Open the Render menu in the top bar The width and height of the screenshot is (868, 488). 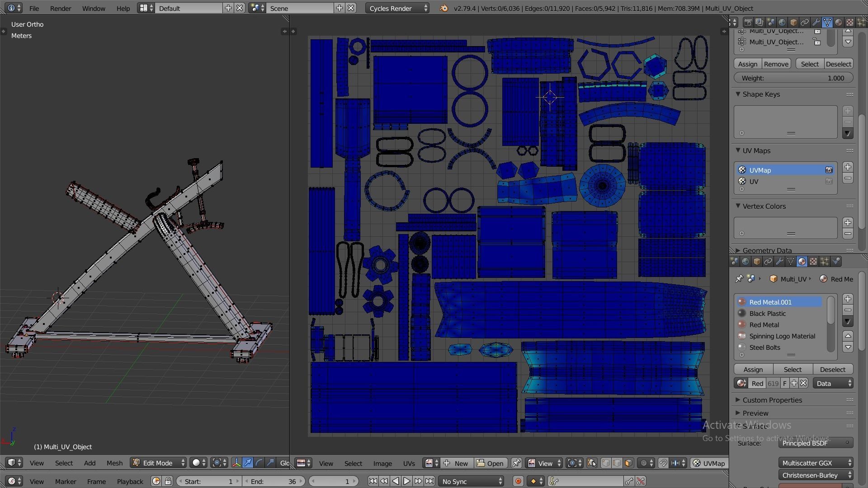pos(60,8)
